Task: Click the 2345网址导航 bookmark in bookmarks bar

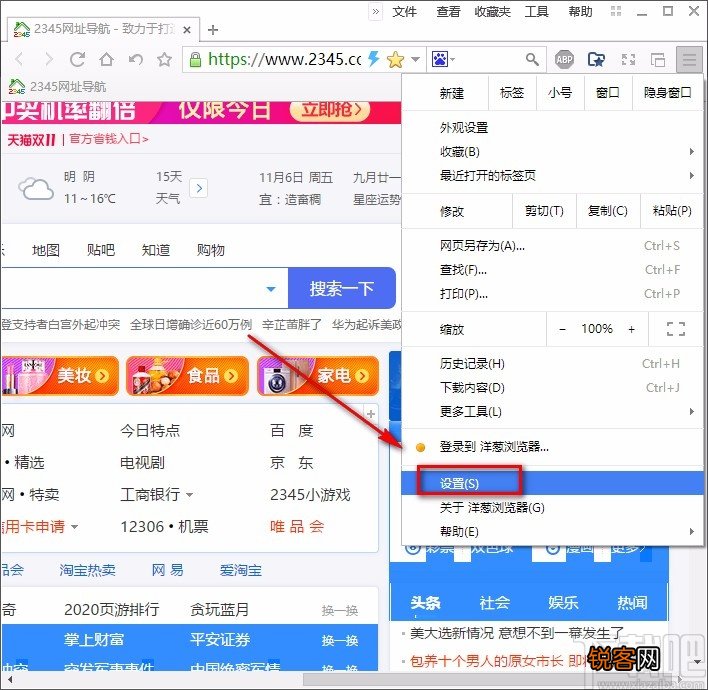Action: [x=57, y=86]
